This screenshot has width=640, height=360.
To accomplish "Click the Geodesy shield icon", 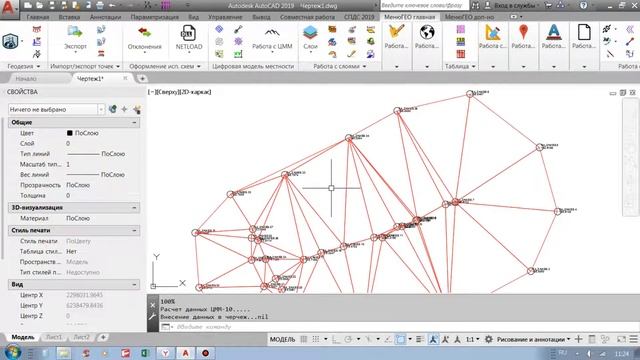I will point(10,41).
